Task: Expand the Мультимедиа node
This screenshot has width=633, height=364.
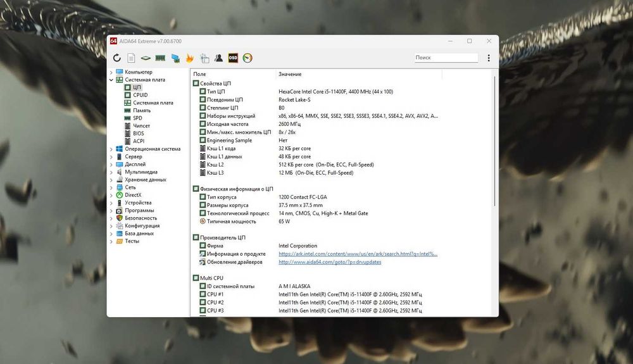Action: point(111,172)
